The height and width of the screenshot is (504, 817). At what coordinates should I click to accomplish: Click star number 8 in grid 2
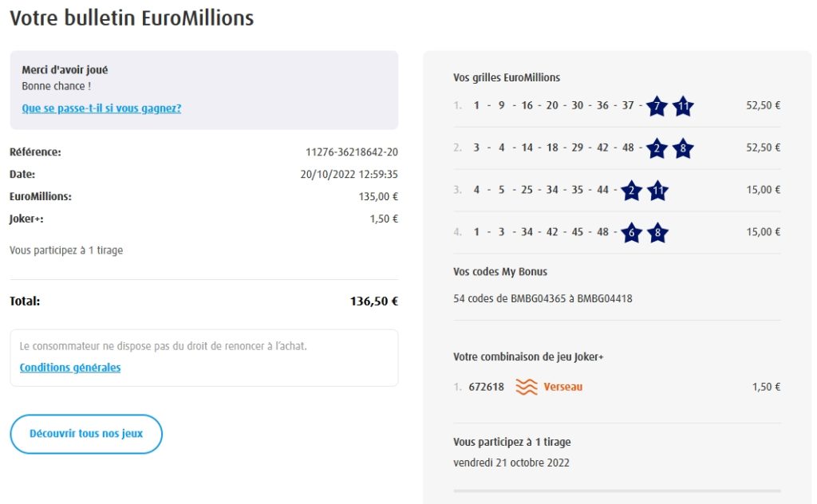click(x=682, y=148)
